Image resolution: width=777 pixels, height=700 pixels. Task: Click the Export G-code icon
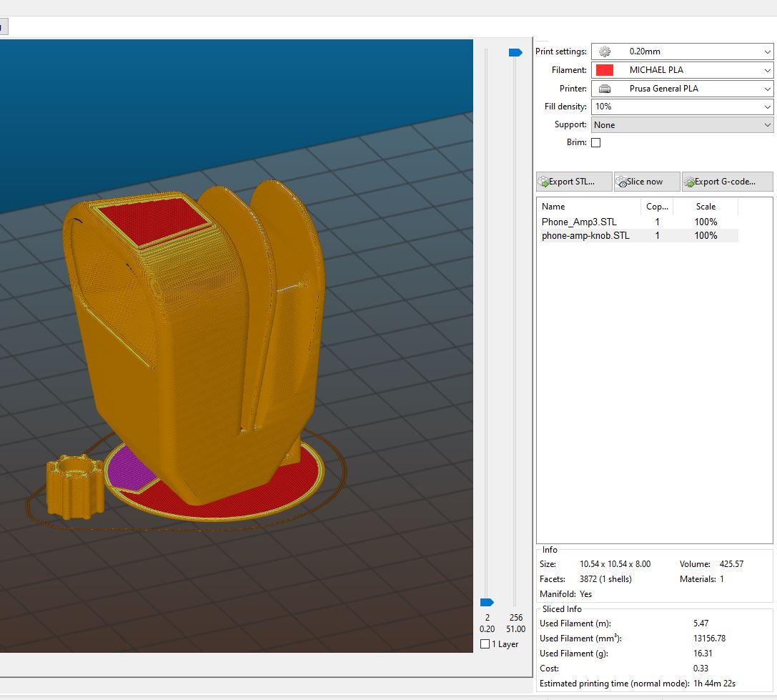coord(689,182)
